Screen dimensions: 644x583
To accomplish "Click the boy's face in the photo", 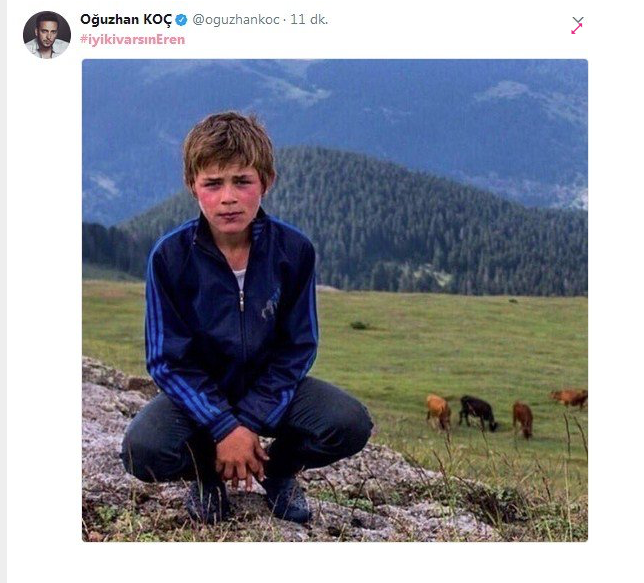I will pos(228,196).
